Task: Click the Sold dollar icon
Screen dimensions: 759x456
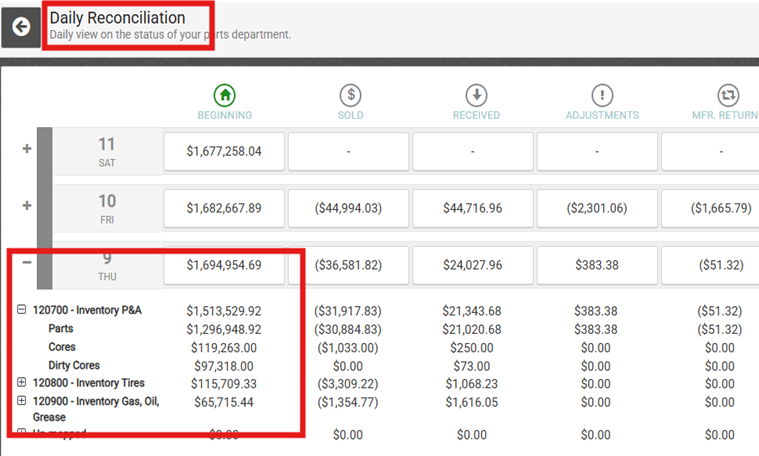Action: click(350, 95)
